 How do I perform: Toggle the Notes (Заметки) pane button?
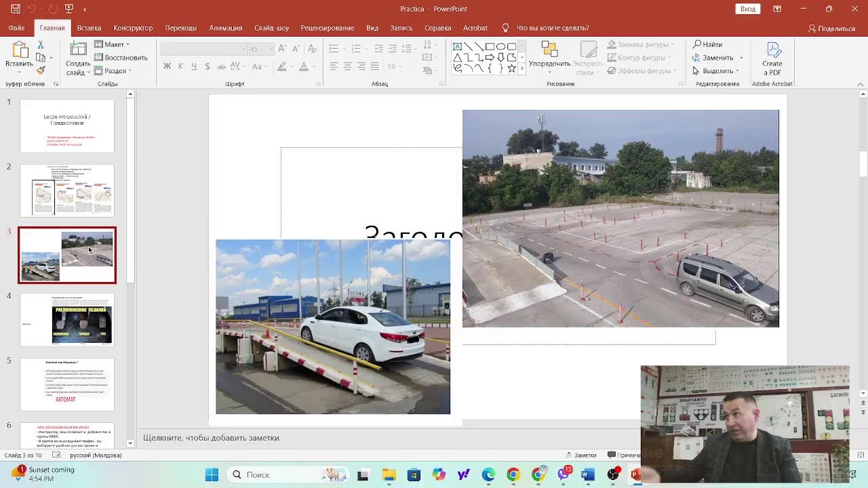coord(580,455)
